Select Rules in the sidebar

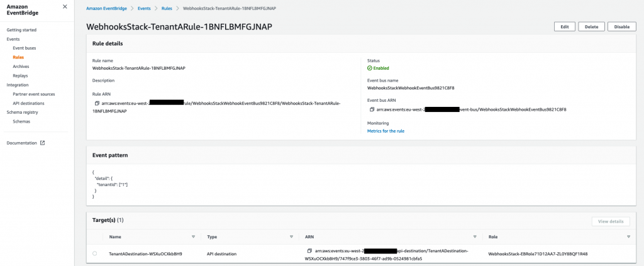pyautogui.click(x=18, y=57)
